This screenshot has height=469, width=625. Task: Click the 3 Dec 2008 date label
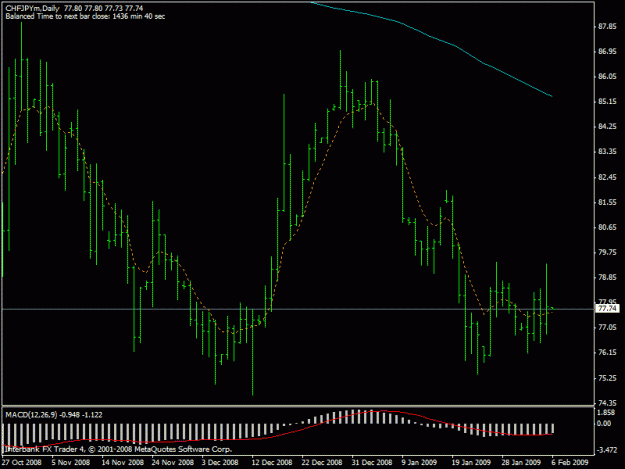(x=220, y=463)
